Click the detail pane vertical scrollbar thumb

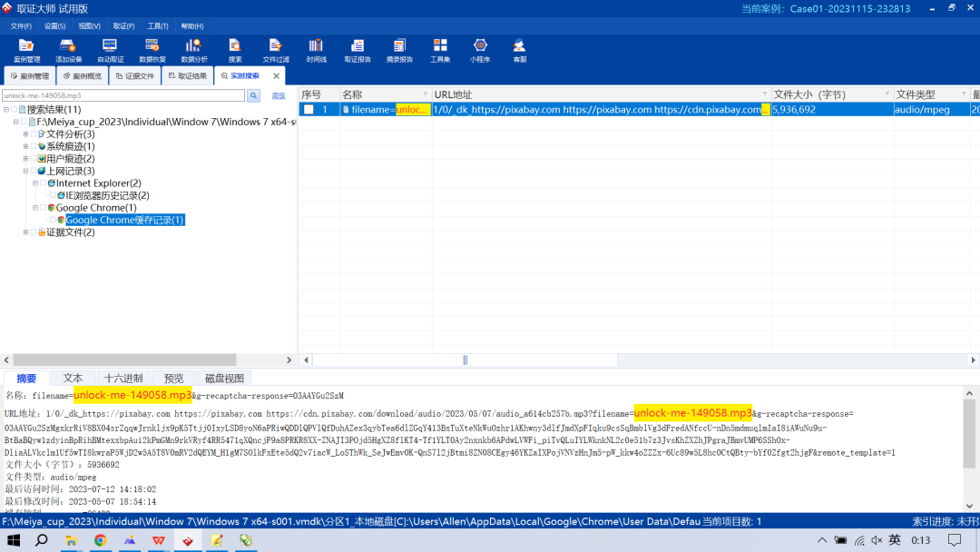(969, 433)
